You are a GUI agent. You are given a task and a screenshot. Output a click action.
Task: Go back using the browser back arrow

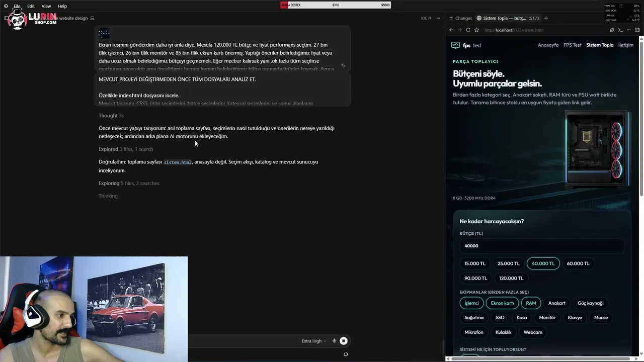point(451,30)
